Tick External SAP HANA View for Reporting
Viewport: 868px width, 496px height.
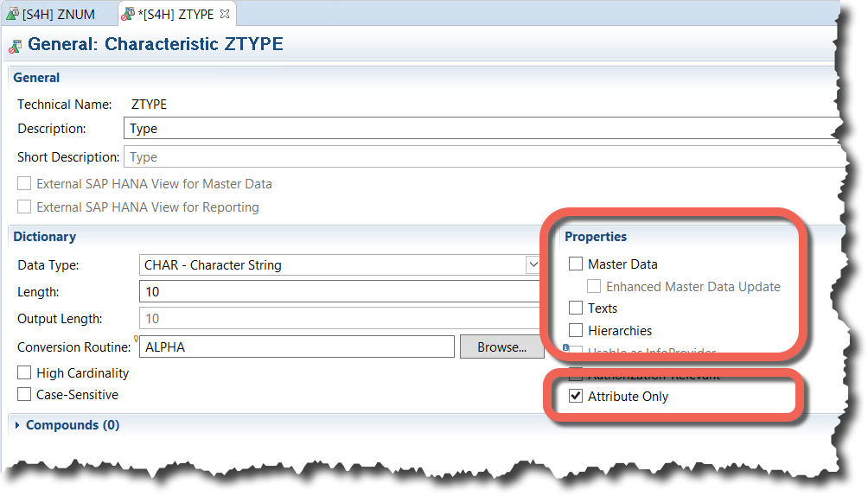24,207
